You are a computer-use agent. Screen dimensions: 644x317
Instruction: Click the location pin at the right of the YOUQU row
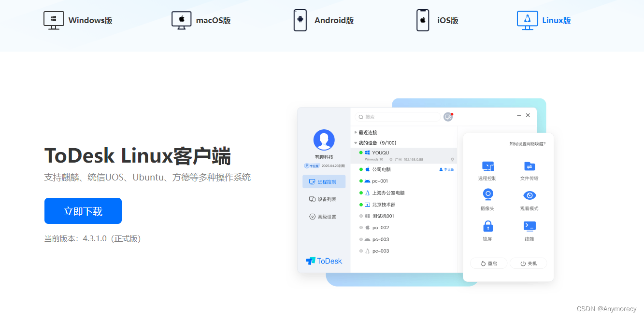[x=452, y=159]
